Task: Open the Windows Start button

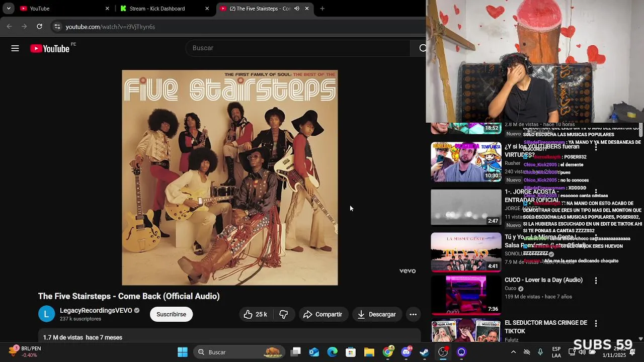Action: (183, 352)
